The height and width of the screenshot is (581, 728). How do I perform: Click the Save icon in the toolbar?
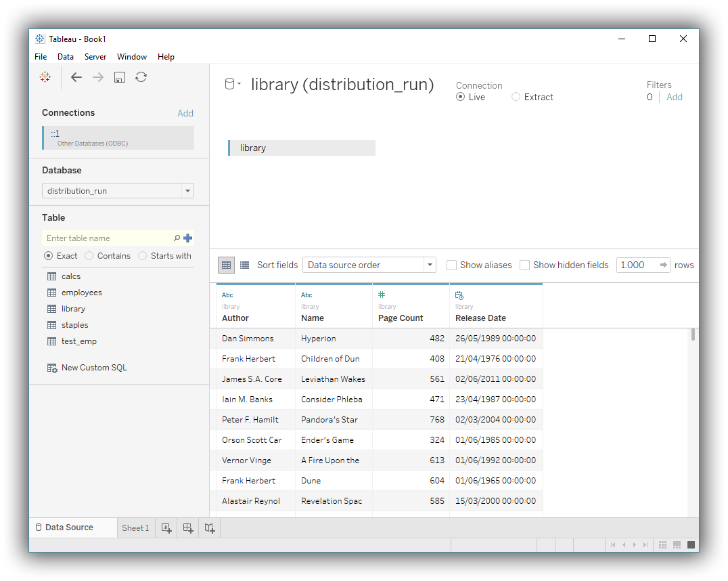point(119,77)
